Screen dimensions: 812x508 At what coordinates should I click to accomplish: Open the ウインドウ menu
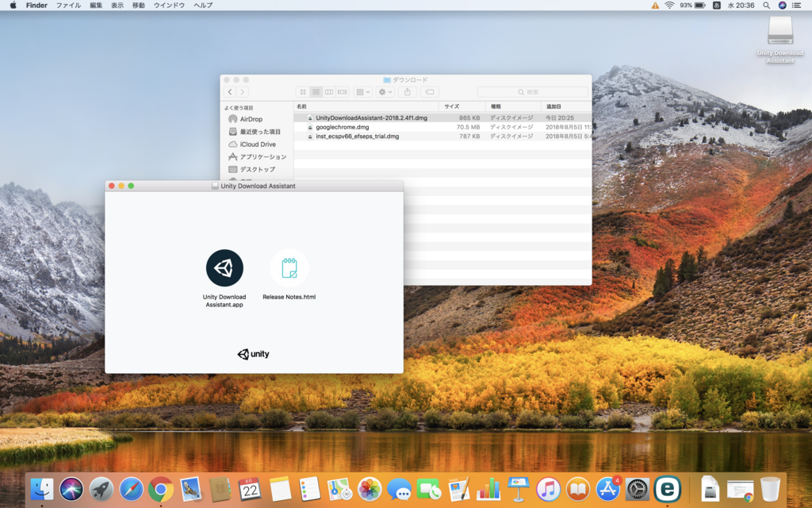(169, 6)
